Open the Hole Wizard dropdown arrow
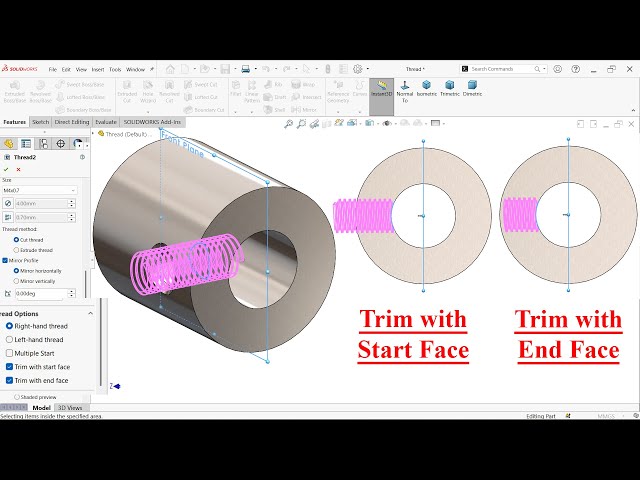This screenshot has width=640, height=480. pos(148,111)
